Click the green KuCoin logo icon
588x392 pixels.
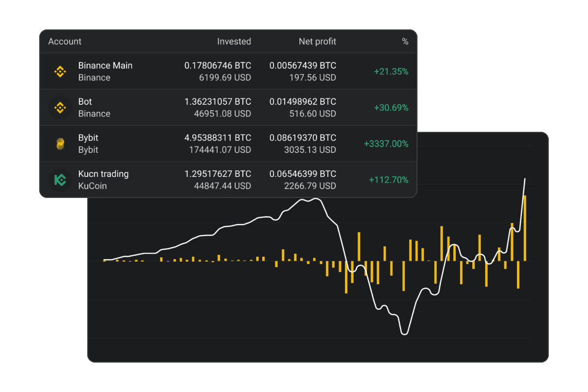pos(60,180)
